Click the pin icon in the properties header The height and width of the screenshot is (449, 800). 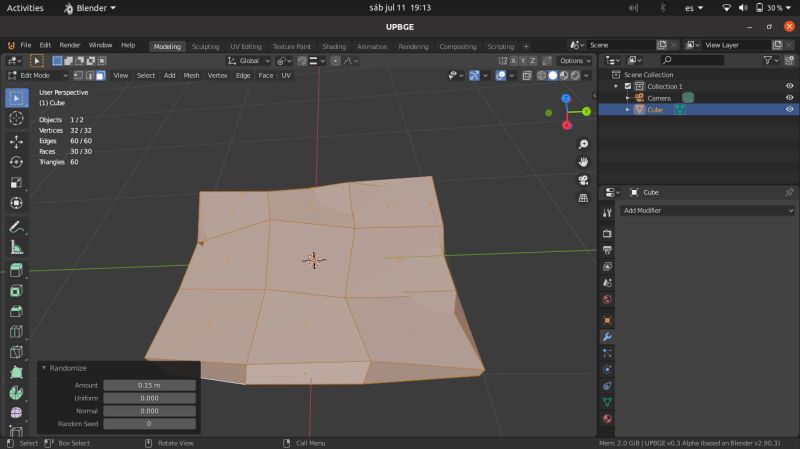(x=789, y=192)
